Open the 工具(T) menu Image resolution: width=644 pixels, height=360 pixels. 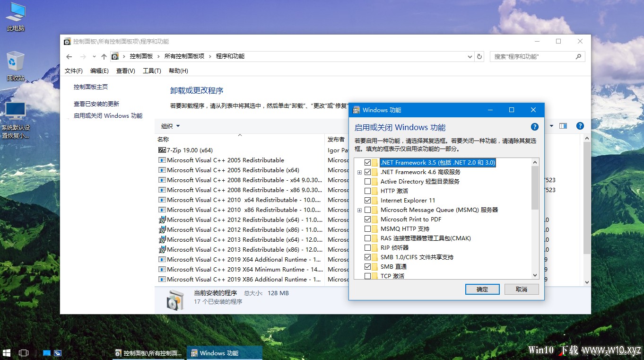tap(152, 71)
